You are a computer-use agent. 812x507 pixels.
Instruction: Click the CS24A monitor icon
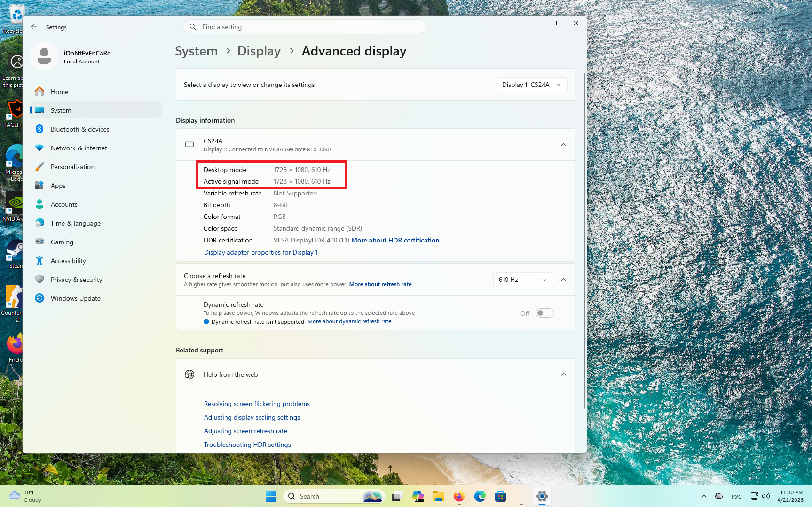click(189, 145)
